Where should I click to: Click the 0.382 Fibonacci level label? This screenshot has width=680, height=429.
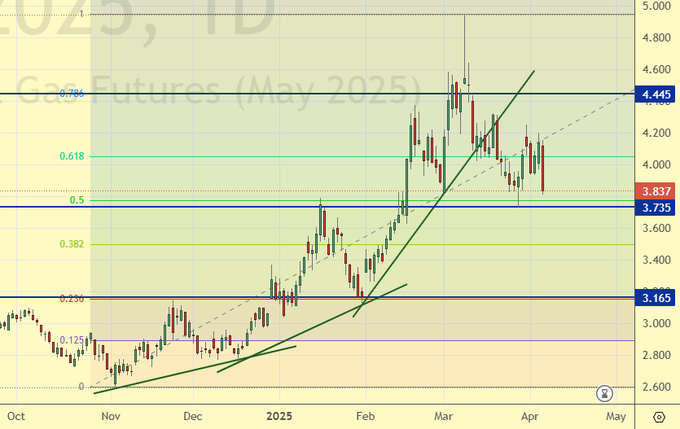(x=72, y=244)
